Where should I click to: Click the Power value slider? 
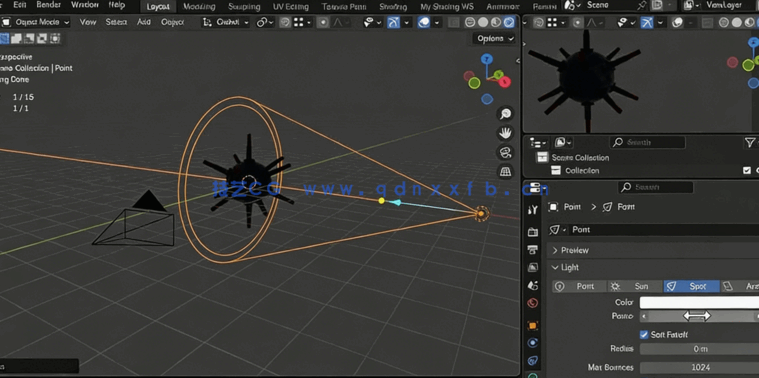click(699, 317)
